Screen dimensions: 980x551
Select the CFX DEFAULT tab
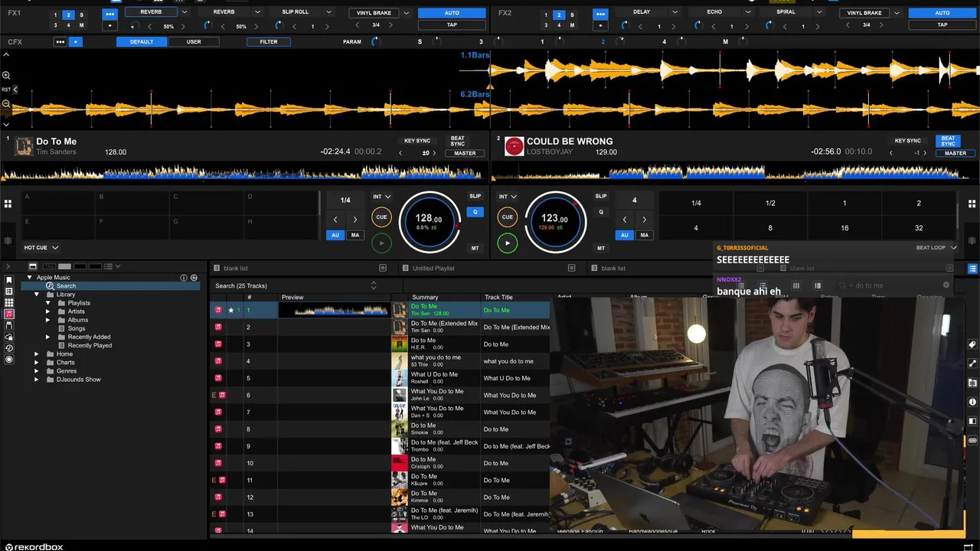click(141, 41)
